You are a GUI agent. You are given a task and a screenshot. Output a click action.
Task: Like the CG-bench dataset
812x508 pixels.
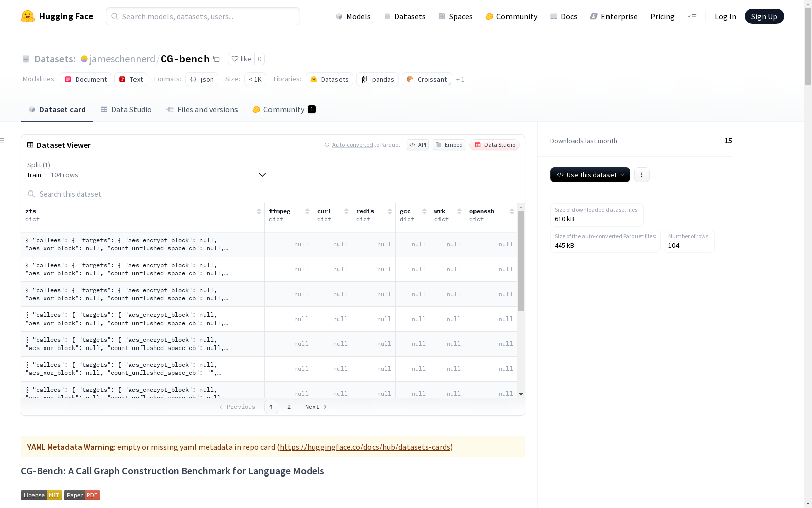click(x=241, y=59)
